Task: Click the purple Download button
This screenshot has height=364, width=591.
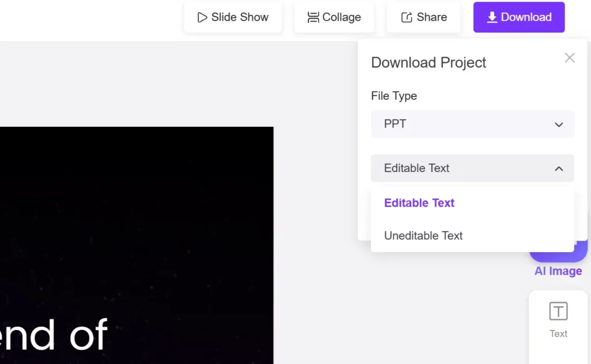Action: point(519,17)
